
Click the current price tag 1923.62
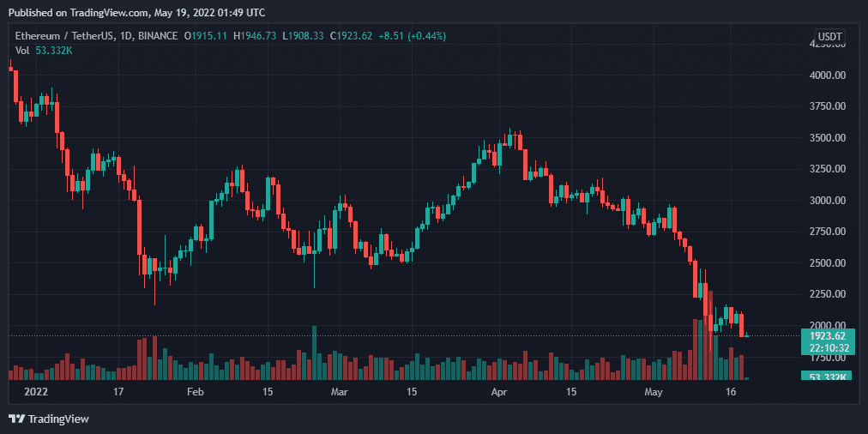click(829, 335)
